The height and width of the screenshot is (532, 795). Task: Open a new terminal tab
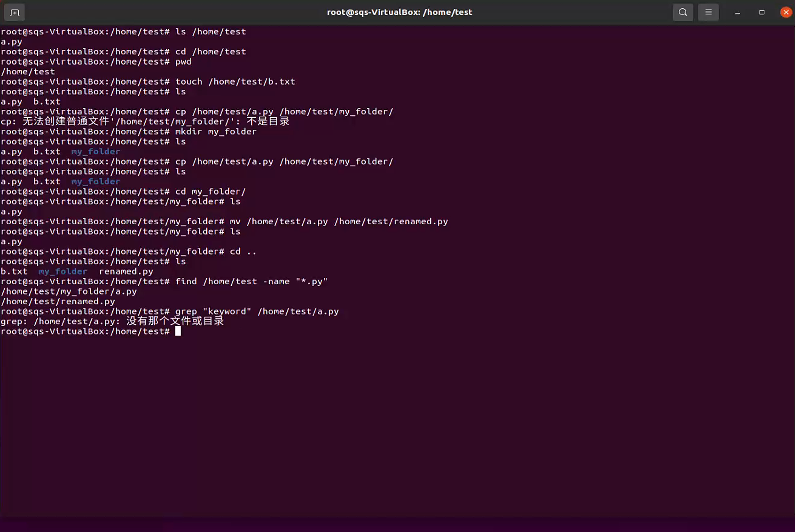15,12
